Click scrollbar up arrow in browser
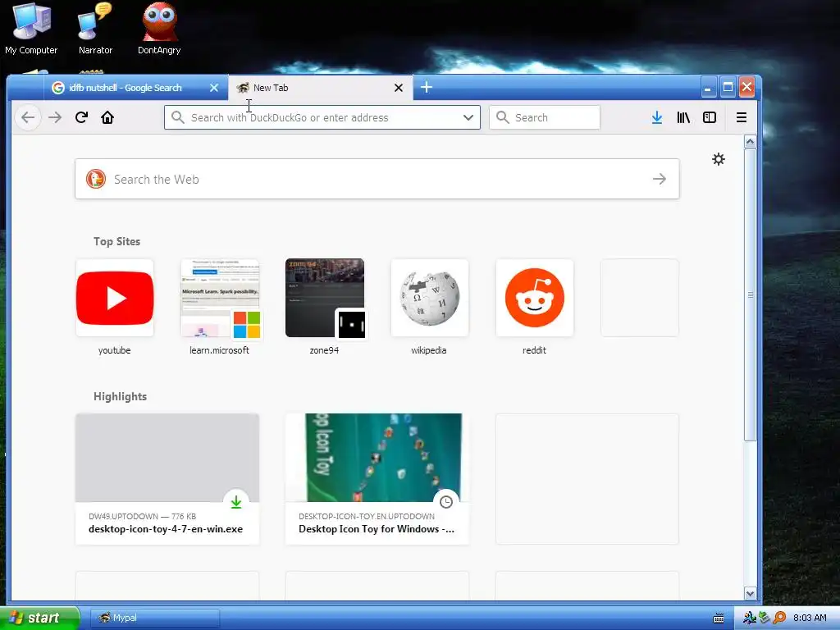 [x=750, y=142]
